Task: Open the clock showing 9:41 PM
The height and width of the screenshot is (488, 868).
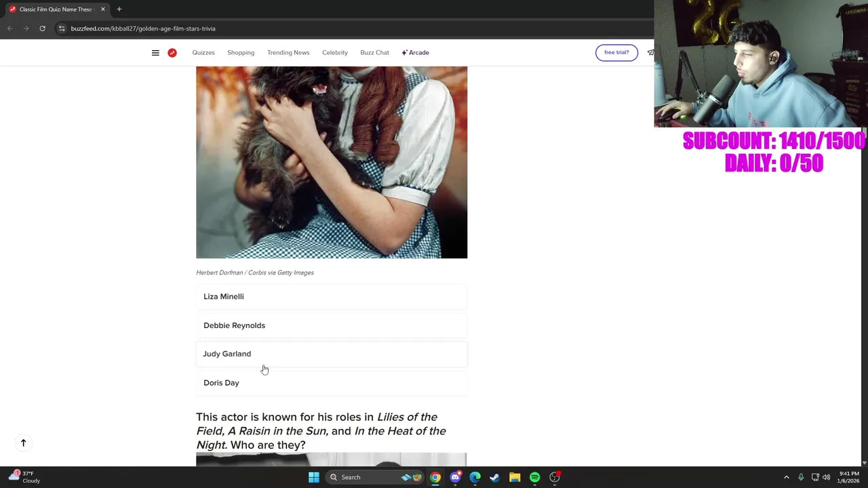Action: 849,477
